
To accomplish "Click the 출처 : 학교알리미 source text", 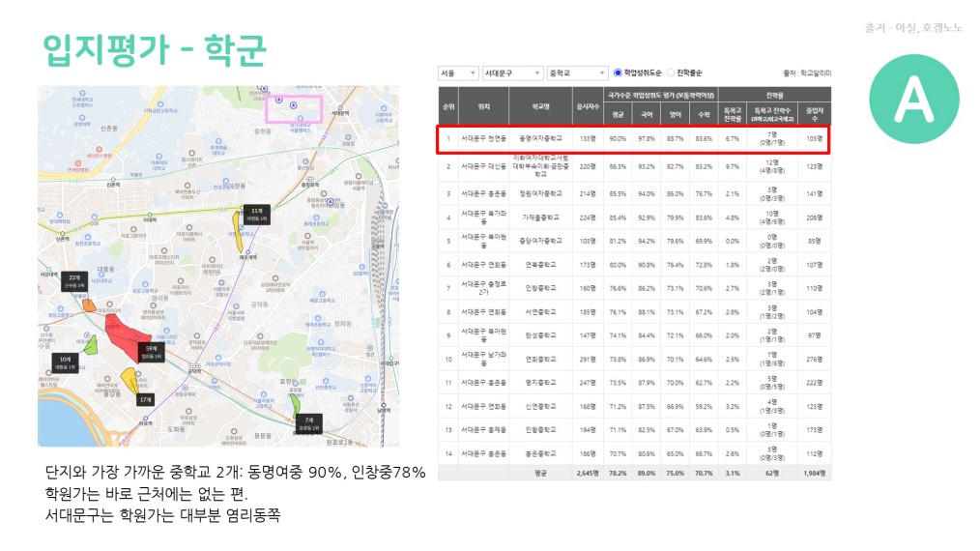I will (x=807, y=73).
